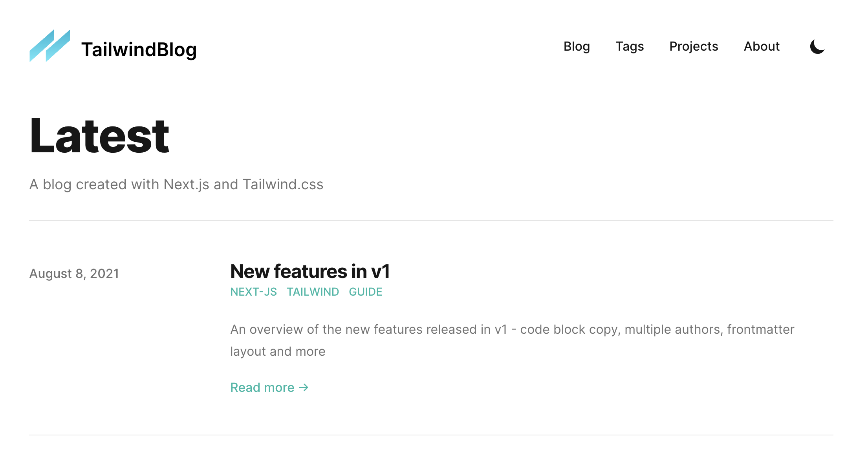Navigate to the About page
This screenshot has width=868, height=457.
[x=761, y=46]
